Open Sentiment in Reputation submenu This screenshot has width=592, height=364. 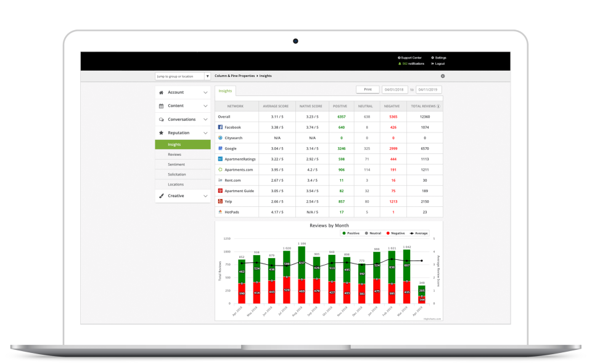tap(183, 164)
